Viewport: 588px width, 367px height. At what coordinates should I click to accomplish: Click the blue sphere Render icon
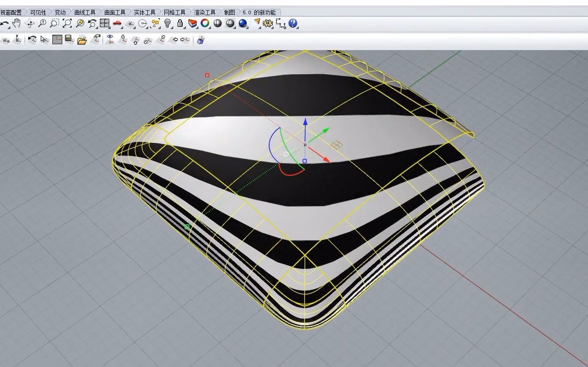243,23
